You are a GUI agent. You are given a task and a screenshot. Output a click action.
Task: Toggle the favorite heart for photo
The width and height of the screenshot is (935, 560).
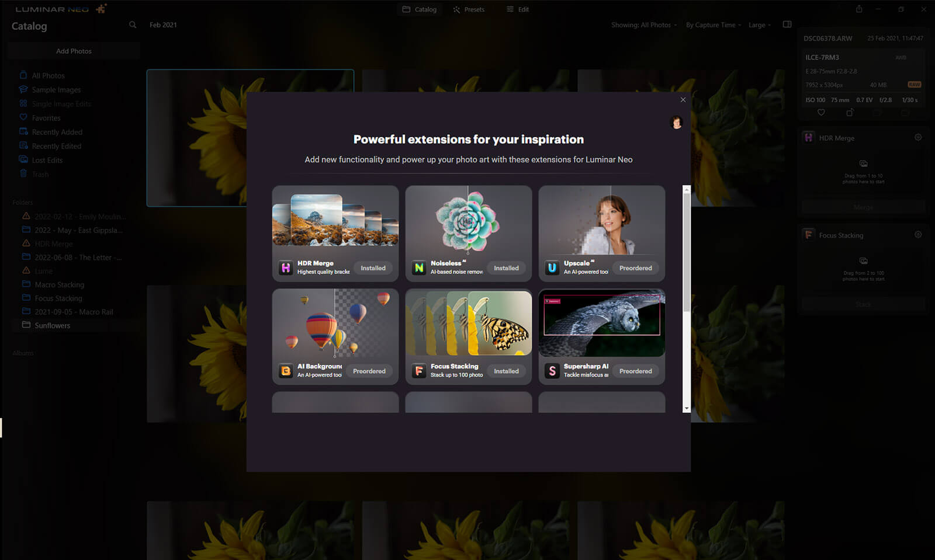pyautogui.click(x=821, y=112)
